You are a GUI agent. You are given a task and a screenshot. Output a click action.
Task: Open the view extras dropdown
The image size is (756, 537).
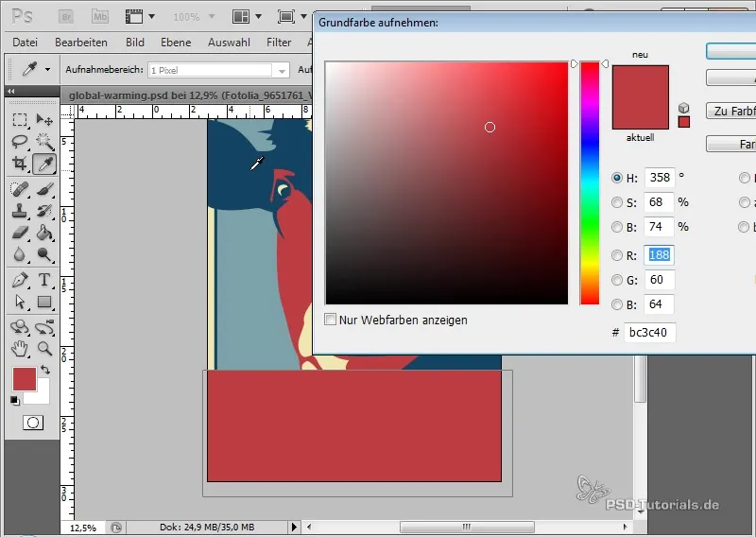click(x=151, y=17)
